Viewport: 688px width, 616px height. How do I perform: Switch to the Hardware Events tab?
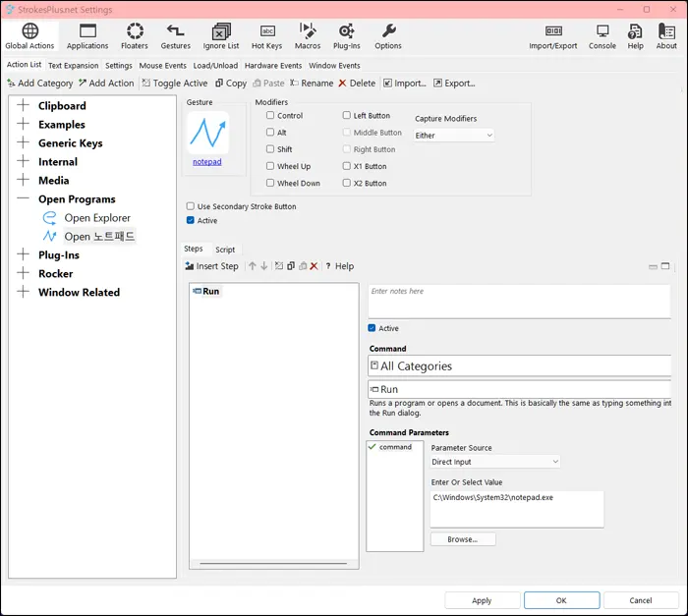(x=273, y=66)
